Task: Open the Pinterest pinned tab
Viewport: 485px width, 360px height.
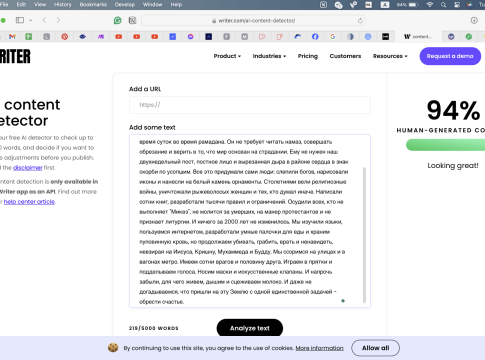Action: coord(65,37)
